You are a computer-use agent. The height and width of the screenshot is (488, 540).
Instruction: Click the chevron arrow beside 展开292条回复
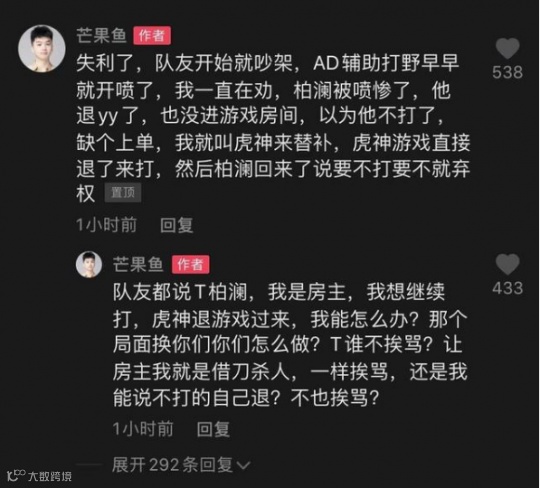[243, 466]
